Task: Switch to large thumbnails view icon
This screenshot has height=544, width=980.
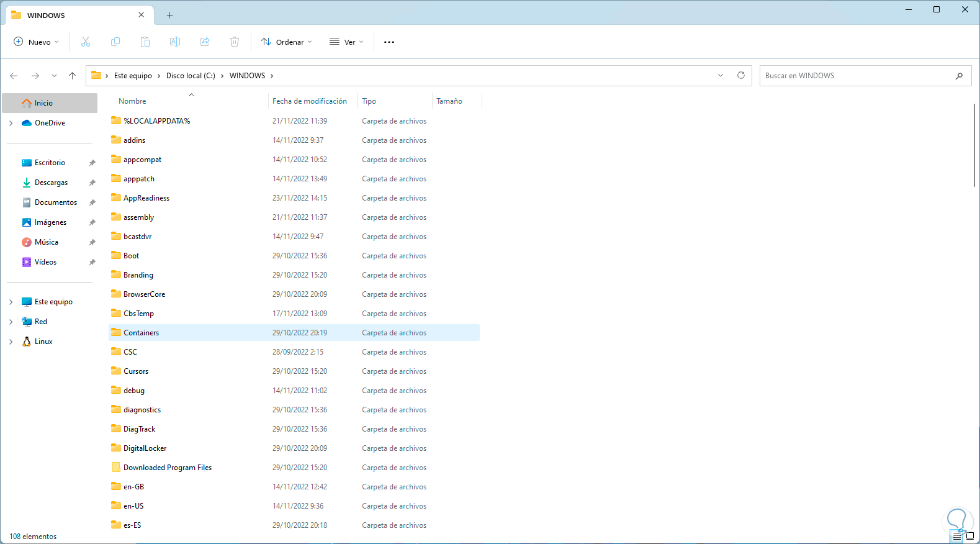Action: (970, 537)
